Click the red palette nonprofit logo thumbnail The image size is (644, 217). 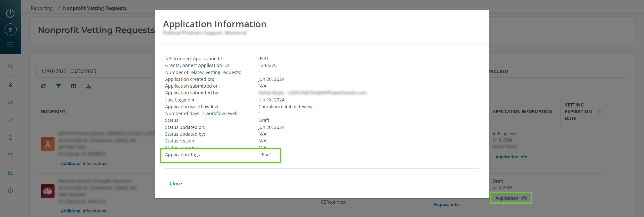(48, 191)
